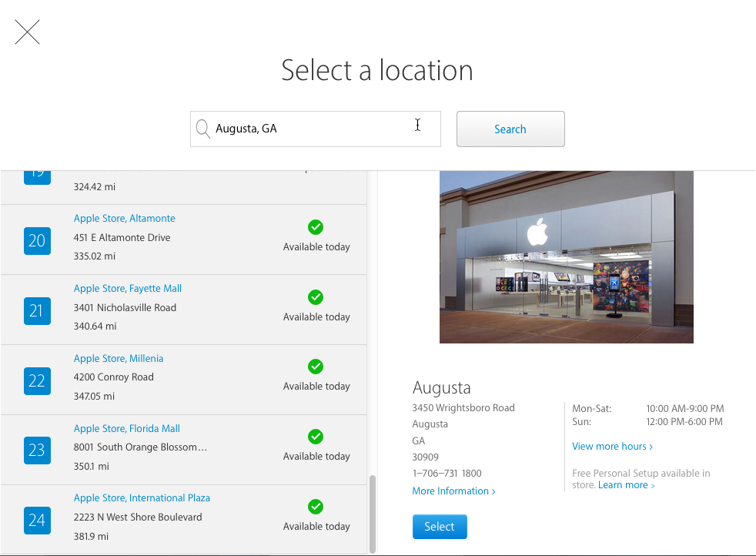
Task: Open More Information link
Action: click(x=453, y=491)
